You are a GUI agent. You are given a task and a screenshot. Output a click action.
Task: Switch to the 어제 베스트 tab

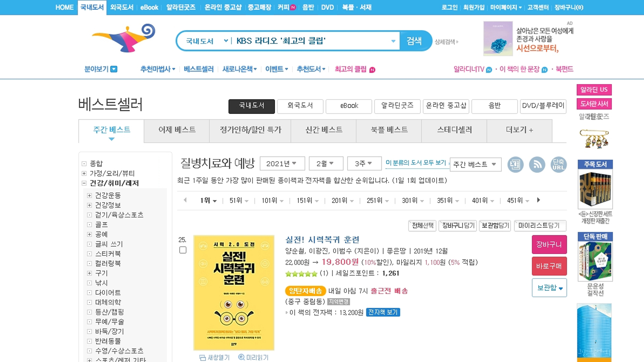(177, 130)
